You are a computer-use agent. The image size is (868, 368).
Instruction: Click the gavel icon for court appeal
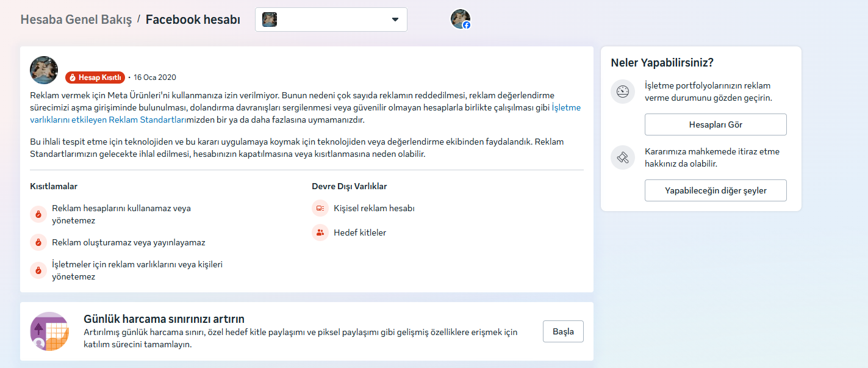623,157
